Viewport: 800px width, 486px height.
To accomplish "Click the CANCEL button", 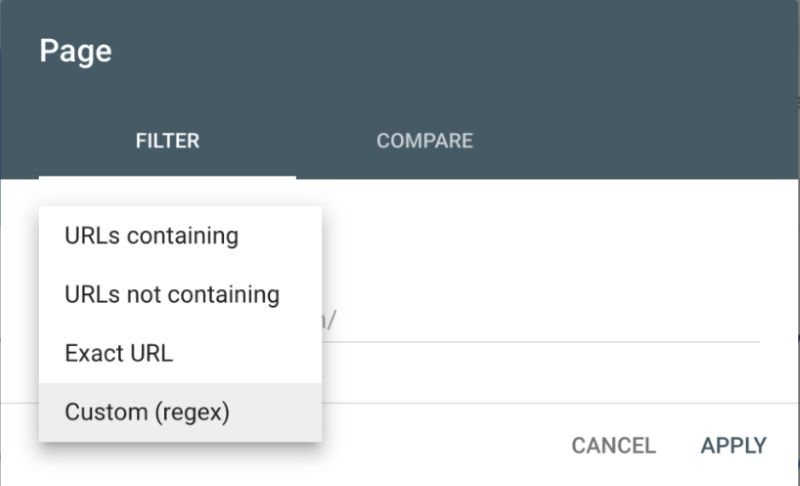I will pyautogui.click(x=614, y=446).
